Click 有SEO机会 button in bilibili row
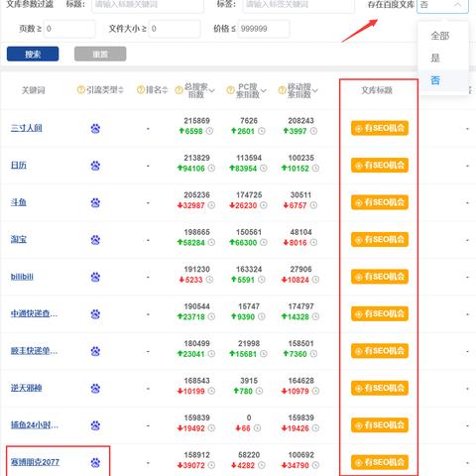476x476 pixels. tap(380, 277)
